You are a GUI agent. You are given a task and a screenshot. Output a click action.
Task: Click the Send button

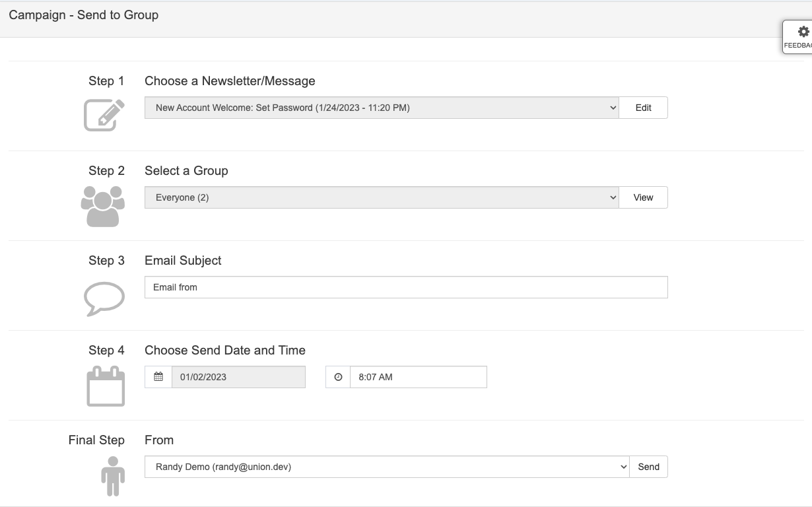click(x=648, y=467)
